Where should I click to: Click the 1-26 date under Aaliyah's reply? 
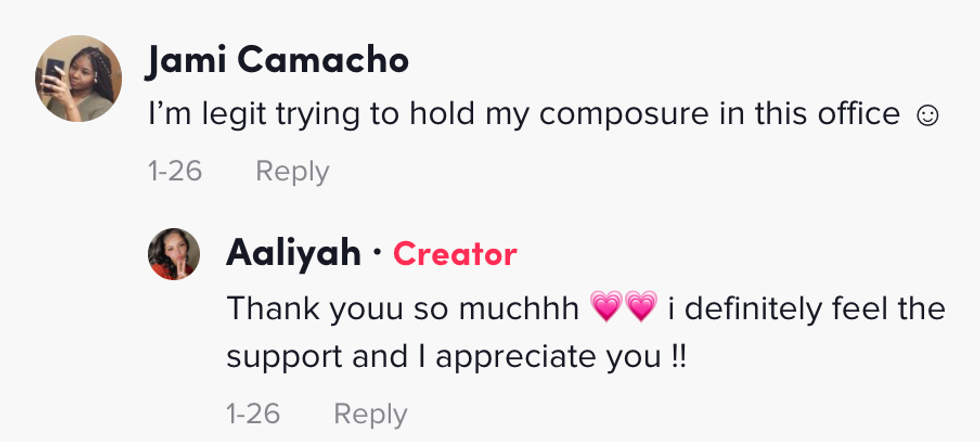click(x=252, y=413)
